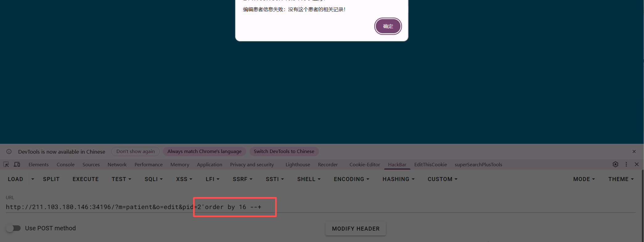The height and width of the screenshot is (242, 644).
Task: Click the inspect element picker icon
Action: 6,164
